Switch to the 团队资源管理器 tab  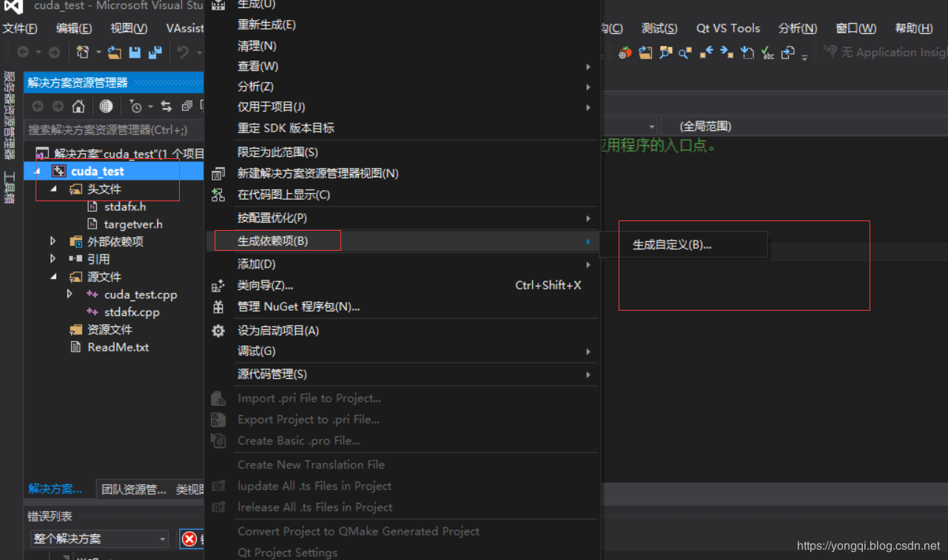(134, 489)
